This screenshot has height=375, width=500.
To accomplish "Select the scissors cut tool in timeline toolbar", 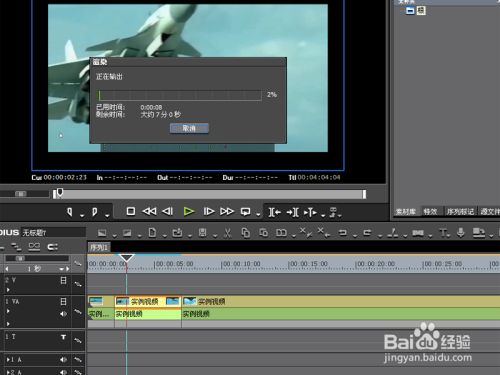I will (x=228, y=233).
